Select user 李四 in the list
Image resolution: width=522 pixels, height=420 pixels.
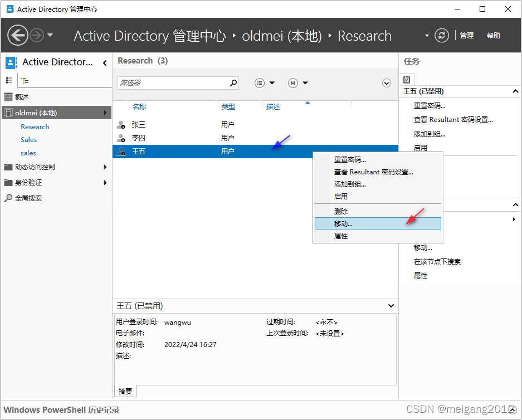point(255,138)
